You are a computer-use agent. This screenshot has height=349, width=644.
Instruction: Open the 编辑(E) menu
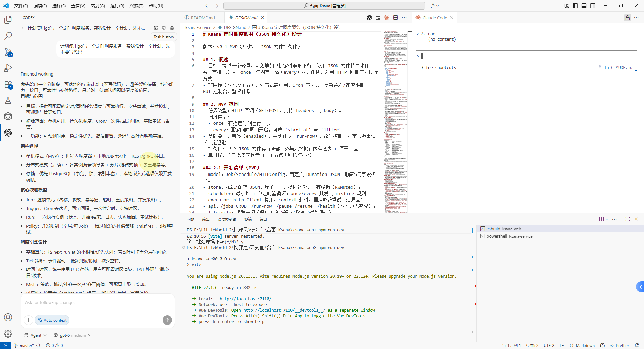pyautogui.click(x=40, y=6)
